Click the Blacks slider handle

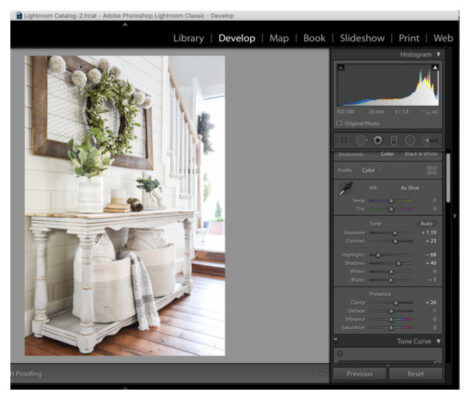pos(391,280)
